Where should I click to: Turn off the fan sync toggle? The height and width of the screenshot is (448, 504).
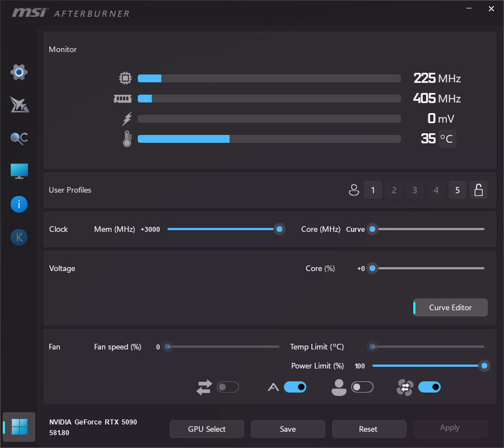(x=429, y=387)
